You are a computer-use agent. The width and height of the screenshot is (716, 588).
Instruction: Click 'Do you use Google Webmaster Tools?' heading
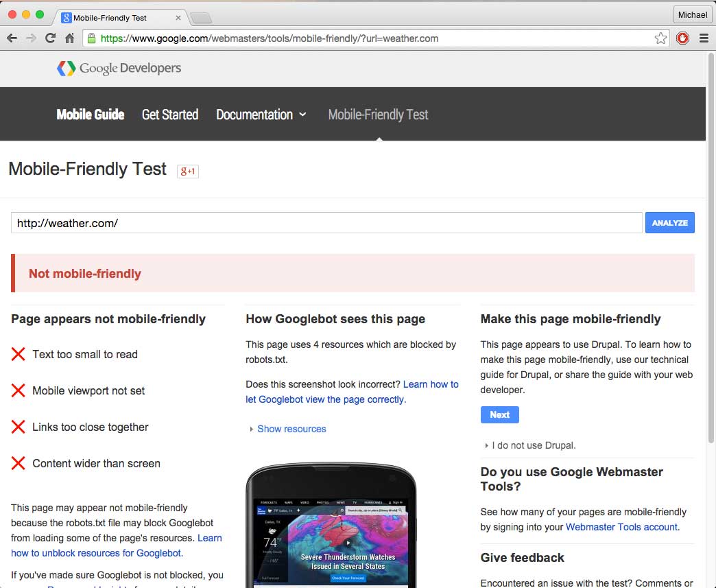pos(572,479)
